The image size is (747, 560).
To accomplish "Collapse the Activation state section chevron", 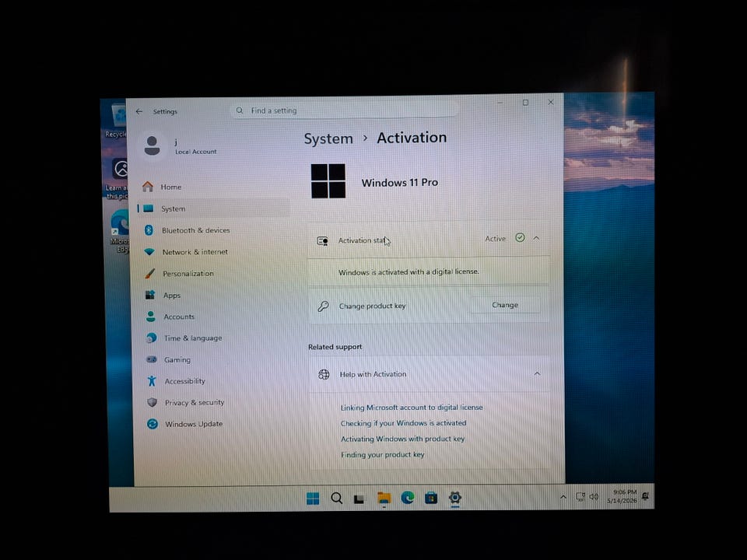I will [x=536, y=238].
